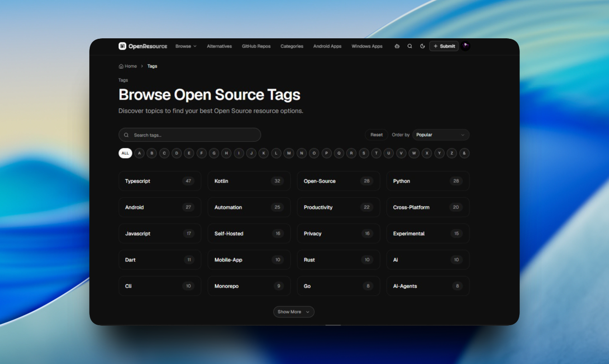This screenshot has width=609, height=364.
Task: Filter tags by letter P
Action: click(x=327, y=153)
